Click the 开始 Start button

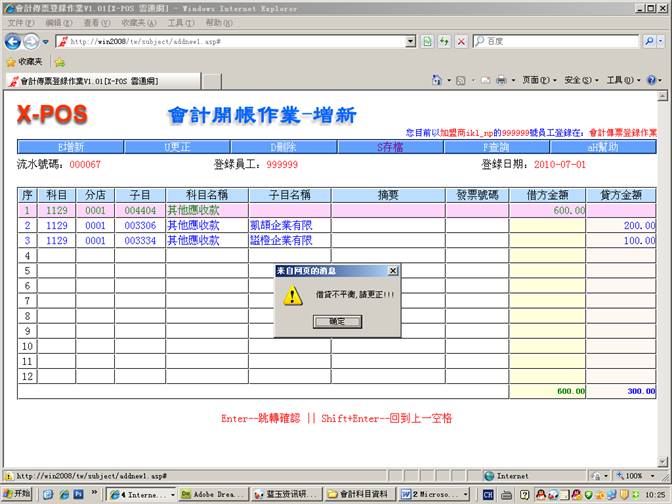tap(17, 494)
